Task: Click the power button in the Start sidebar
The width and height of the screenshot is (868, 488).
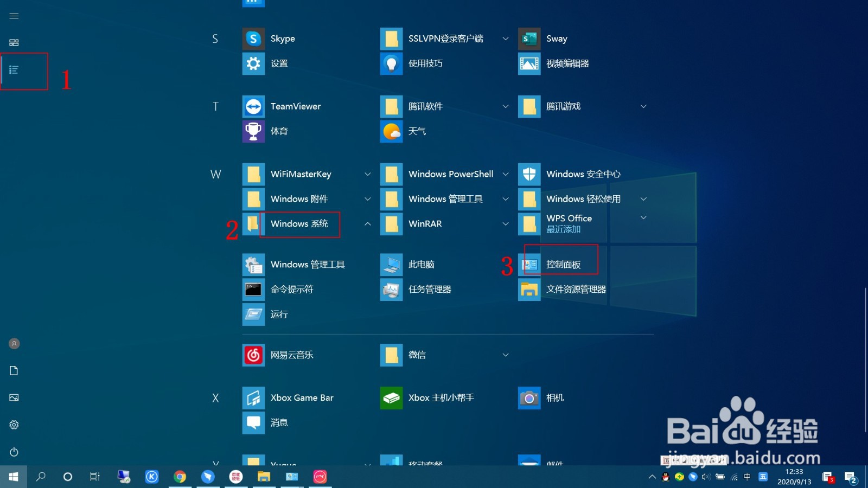Action: pyautogui.click(x=14, y=452)
